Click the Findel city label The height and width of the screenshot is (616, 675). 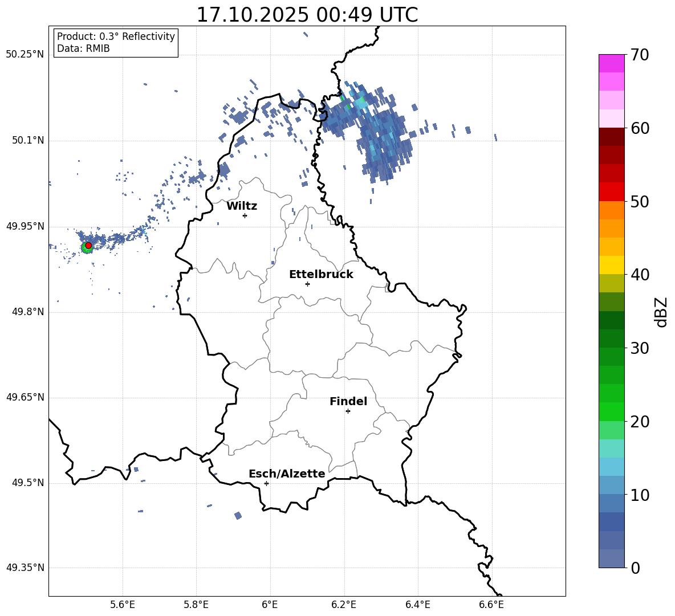coord(348,401)
